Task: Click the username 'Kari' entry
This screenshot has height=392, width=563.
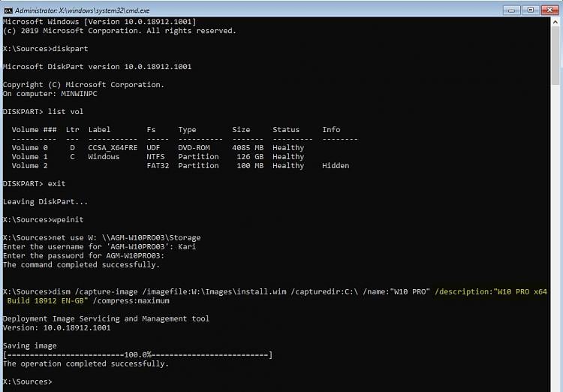Action: [187, 246]
